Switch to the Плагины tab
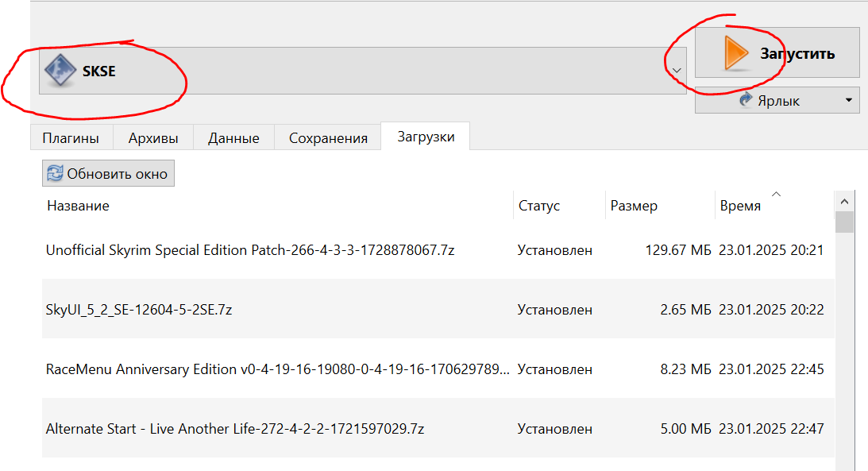The image size is (868, 471). click(71, 137)
